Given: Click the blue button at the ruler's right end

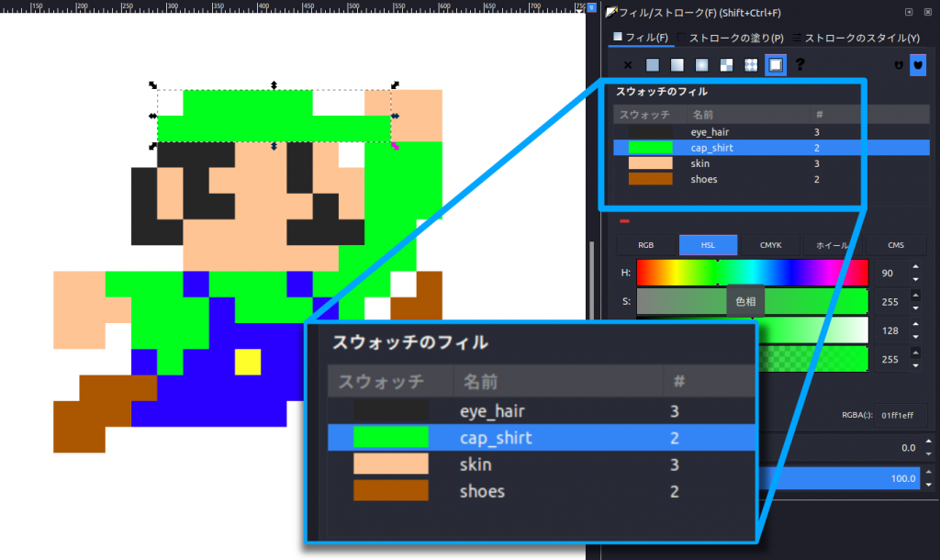Looking at the screenshot, I should [x=592, y=7].
